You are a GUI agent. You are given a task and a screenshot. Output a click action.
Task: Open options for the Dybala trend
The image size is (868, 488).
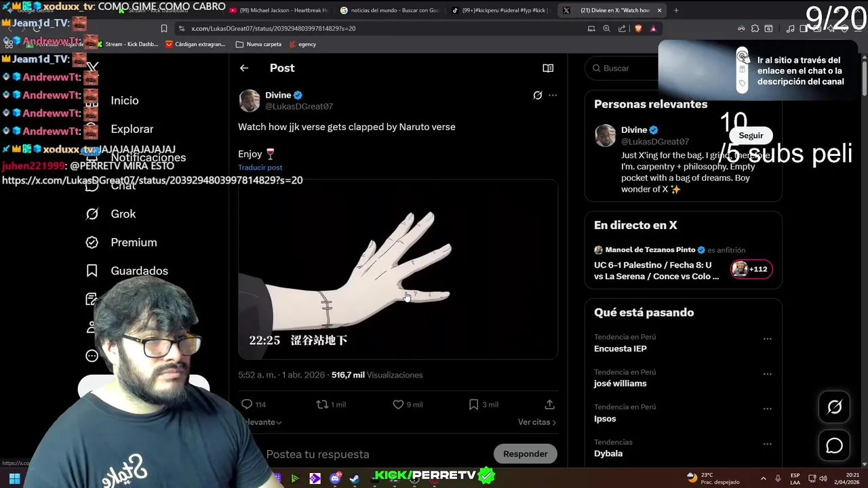pos(767,444)
